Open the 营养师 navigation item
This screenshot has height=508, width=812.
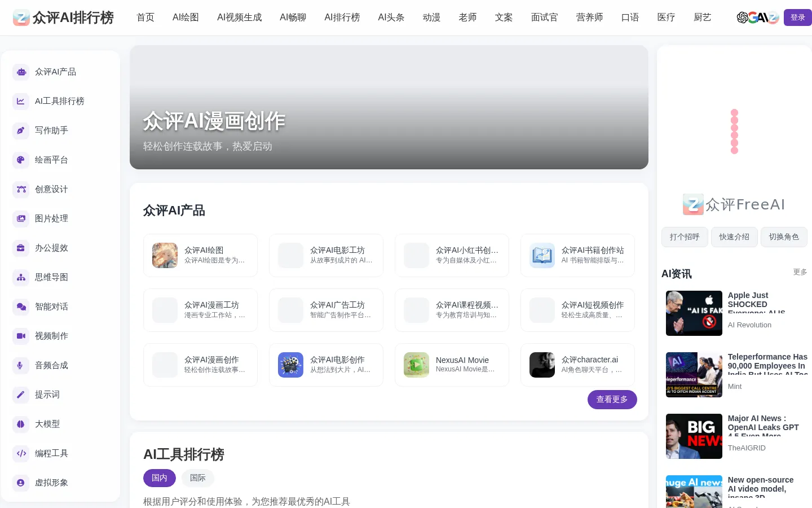pyautogui.click(x=590, y=17)
